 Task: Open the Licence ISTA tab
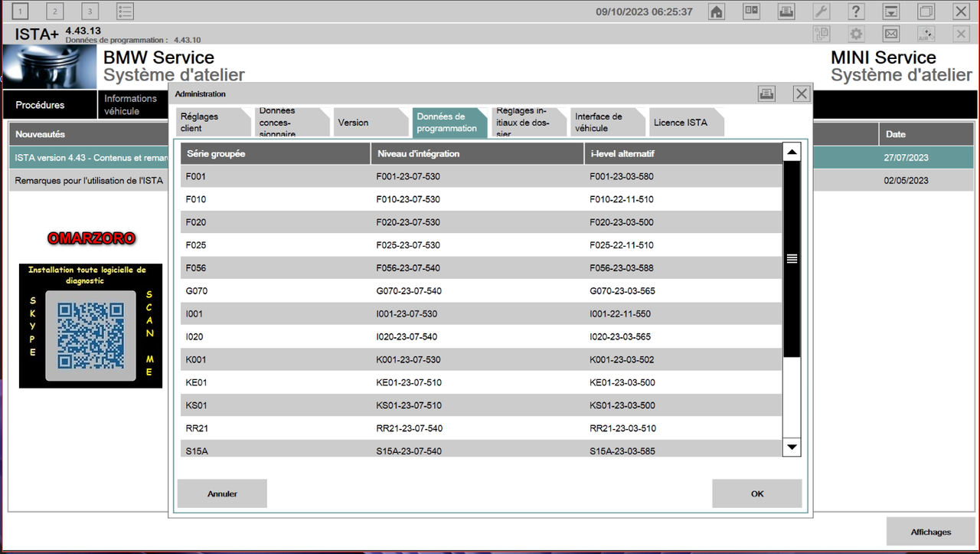[x=686, y=123]
